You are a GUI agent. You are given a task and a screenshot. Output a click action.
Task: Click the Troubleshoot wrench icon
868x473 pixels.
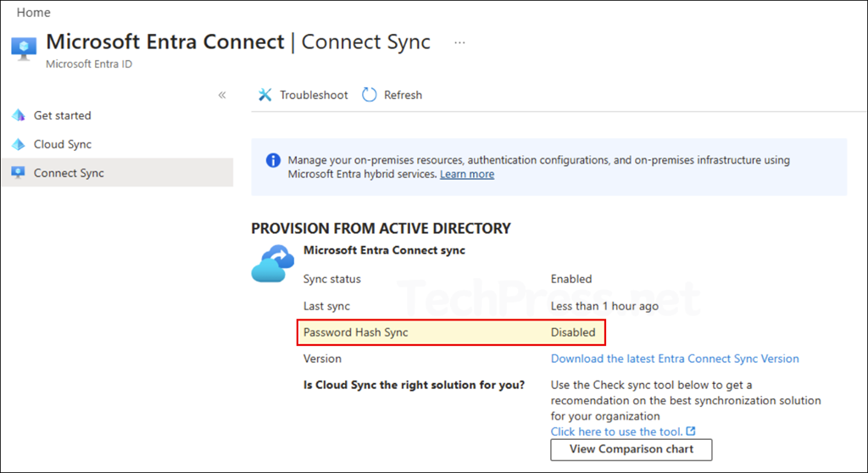[x=265, y=95]
